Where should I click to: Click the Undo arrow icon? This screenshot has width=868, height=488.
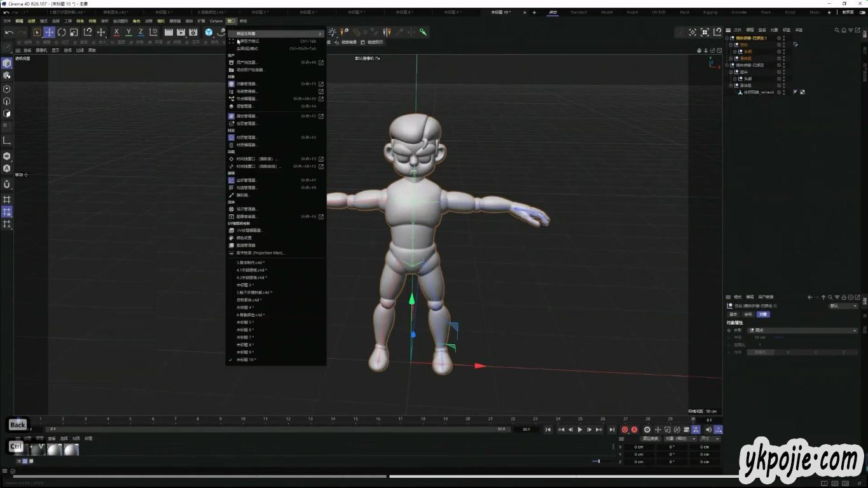9,32
